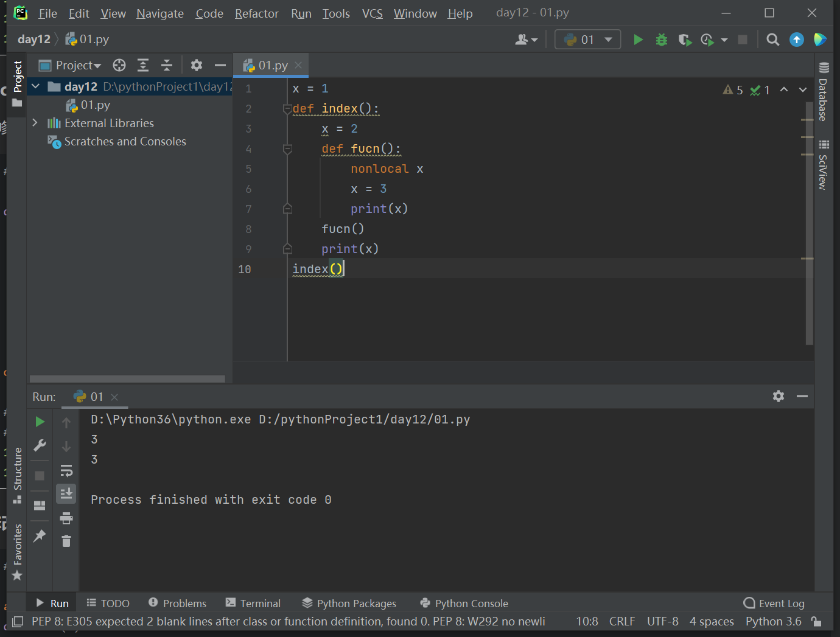Click the Project panel horizontal scrollbar

(127, 379)
